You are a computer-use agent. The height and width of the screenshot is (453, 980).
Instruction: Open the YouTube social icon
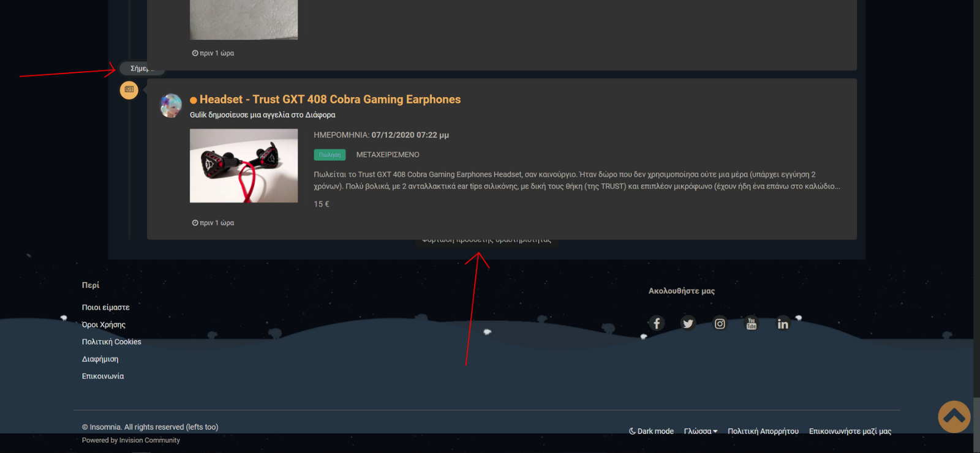pos(752,323)
